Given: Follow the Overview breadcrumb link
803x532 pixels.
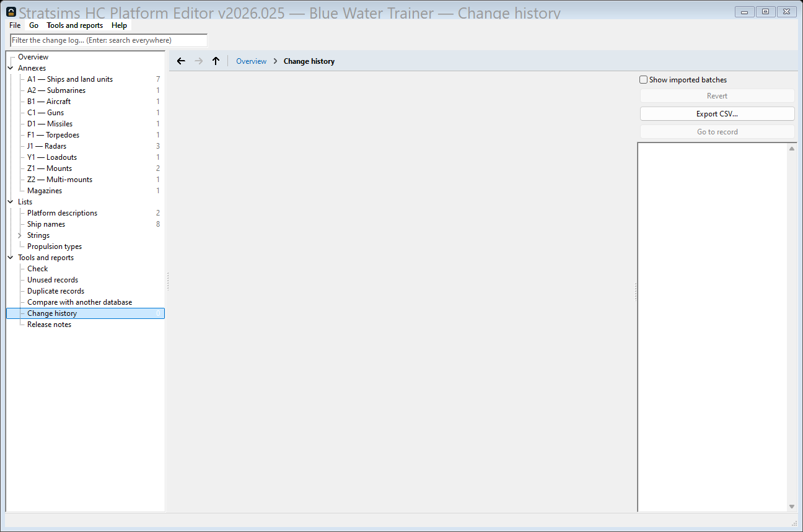Looking at the screenshot, I should click(x=252, y=61).
